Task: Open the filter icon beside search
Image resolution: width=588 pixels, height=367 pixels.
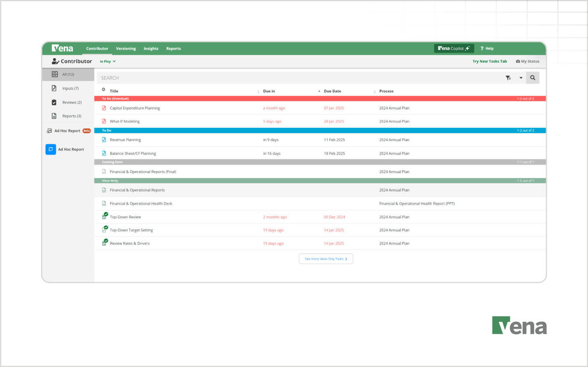Action: coord(508,77)
